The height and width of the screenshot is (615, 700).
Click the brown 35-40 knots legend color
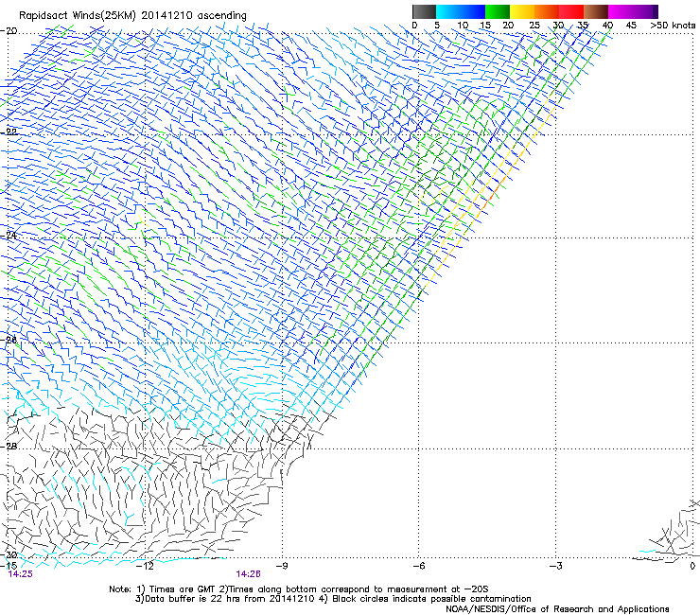point(596,11)
